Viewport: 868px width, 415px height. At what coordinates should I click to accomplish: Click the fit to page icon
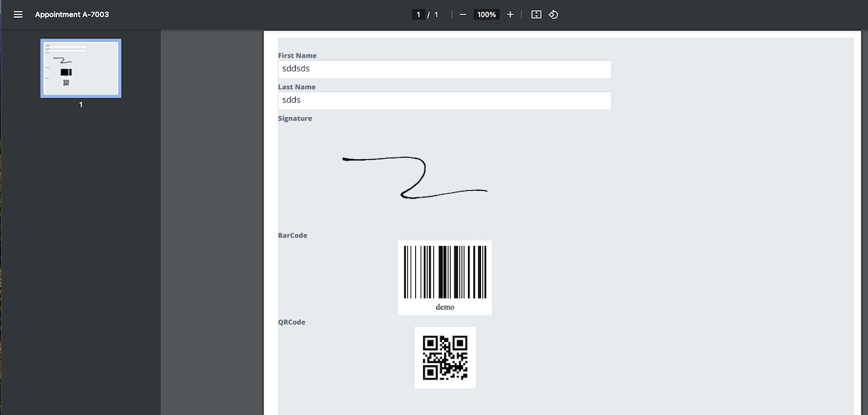pos(536,14)
